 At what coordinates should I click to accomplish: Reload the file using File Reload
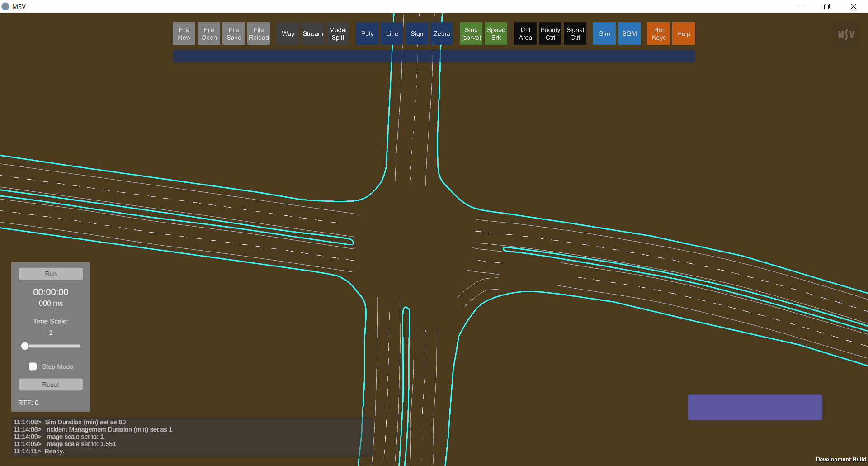point(259,33)
